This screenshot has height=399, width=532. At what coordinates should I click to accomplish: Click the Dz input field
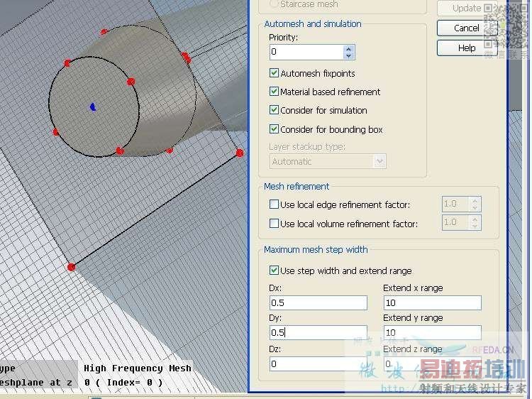point(318,364)
